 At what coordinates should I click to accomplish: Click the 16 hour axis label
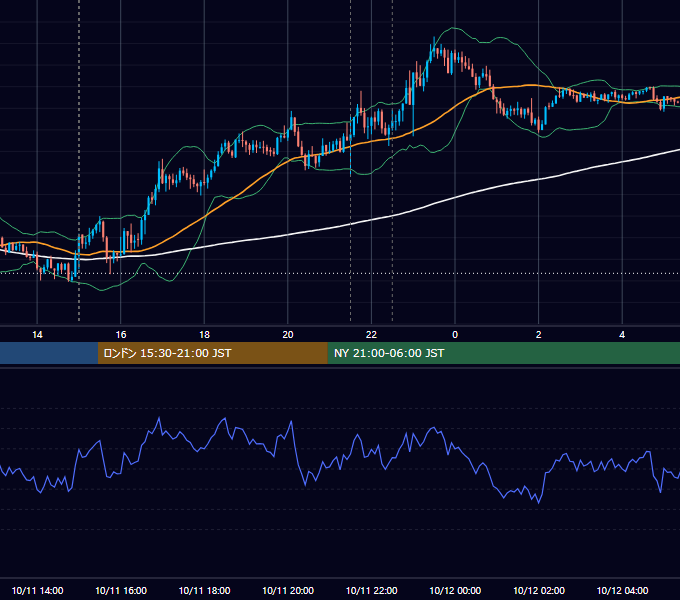[121, 335]
